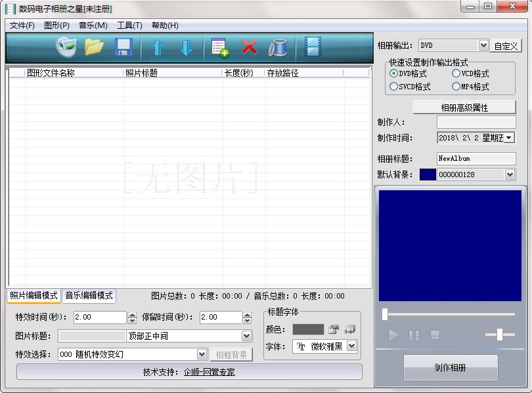Viewport: 532px width, 393px height.
Task: Move photo down using blue down-arrow icon
Action: point(186,46)
